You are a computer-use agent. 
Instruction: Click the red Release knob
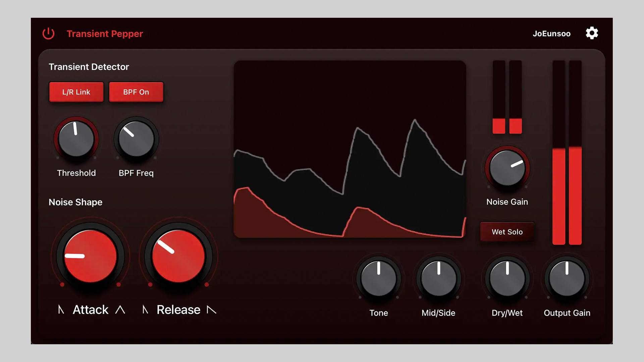pyautogui.click(x=178, y=256)
